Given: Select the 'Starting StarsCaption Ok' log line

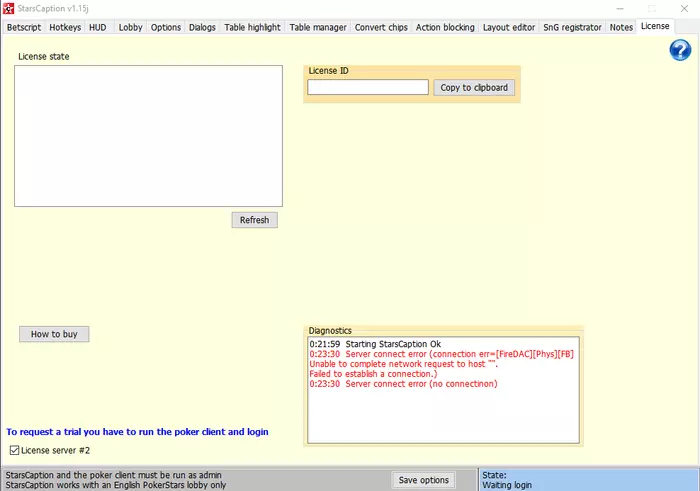Looking at the screenshot, I should (x=375, y=344).
